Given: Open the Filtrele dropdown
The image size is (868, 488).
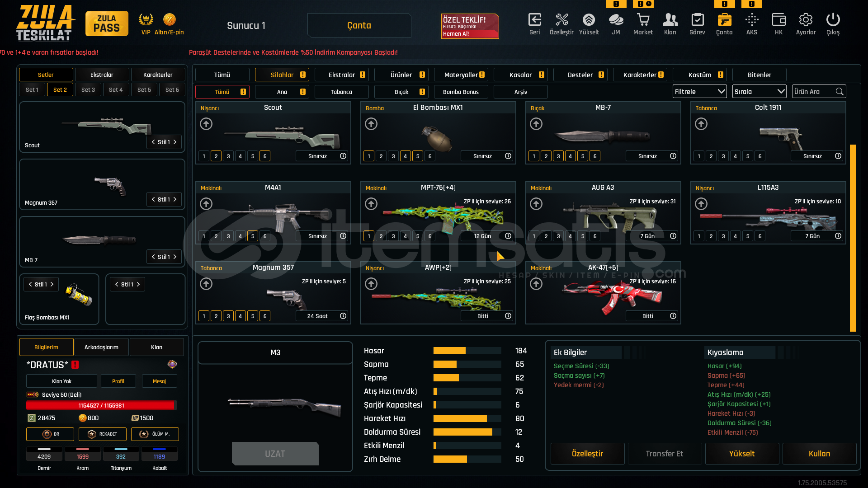Looking at the screenshot, I should (699, 92).
